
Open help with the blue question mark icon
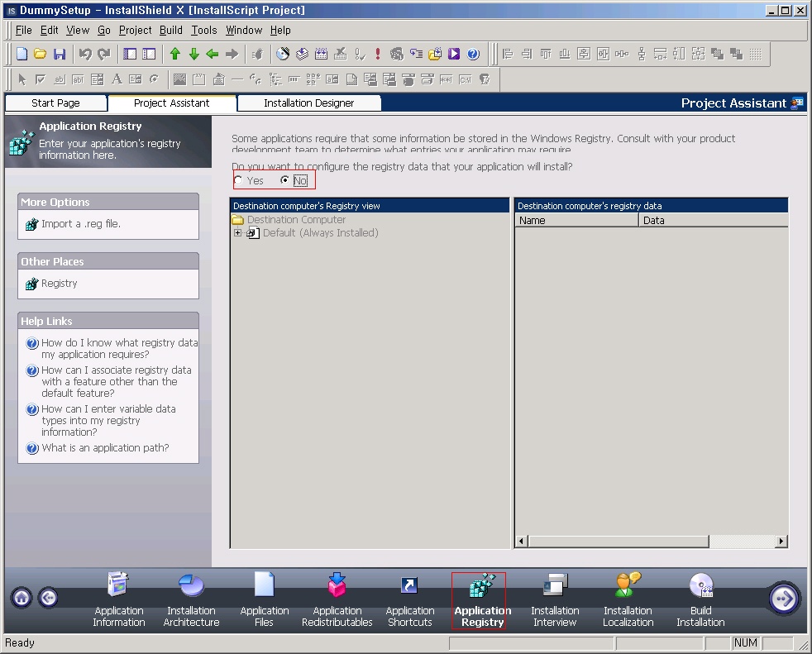point(473,54)
